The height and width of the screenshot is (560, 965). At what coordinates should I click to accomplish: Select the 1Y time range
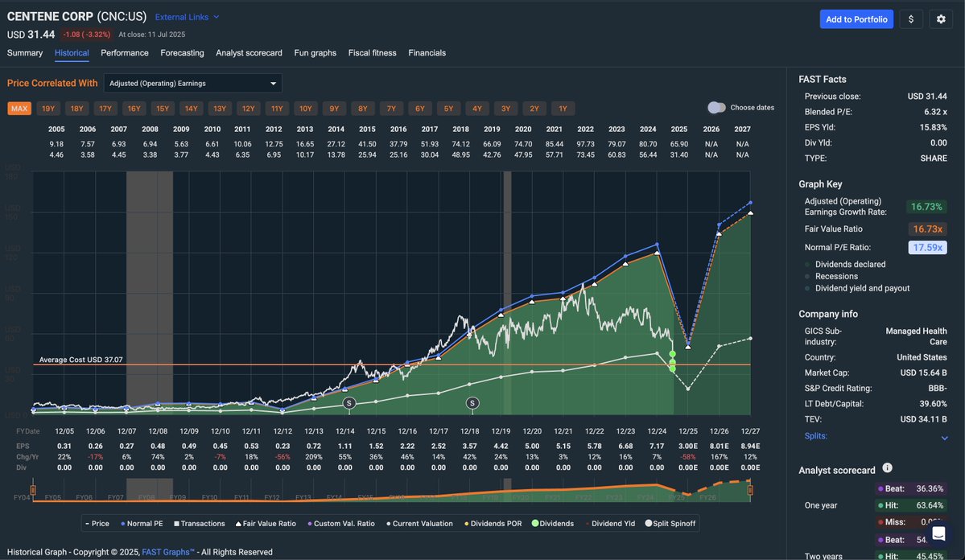563,109
